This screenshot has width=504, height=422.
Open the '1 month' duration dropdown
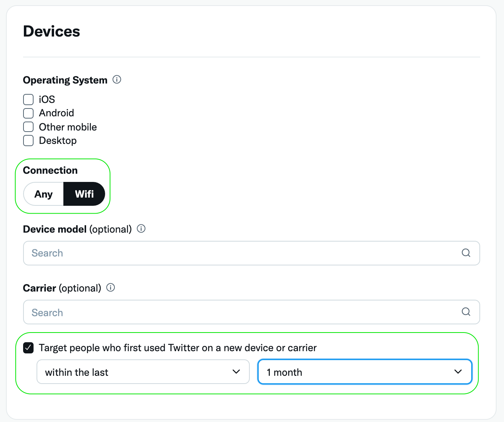click(365, 372)
